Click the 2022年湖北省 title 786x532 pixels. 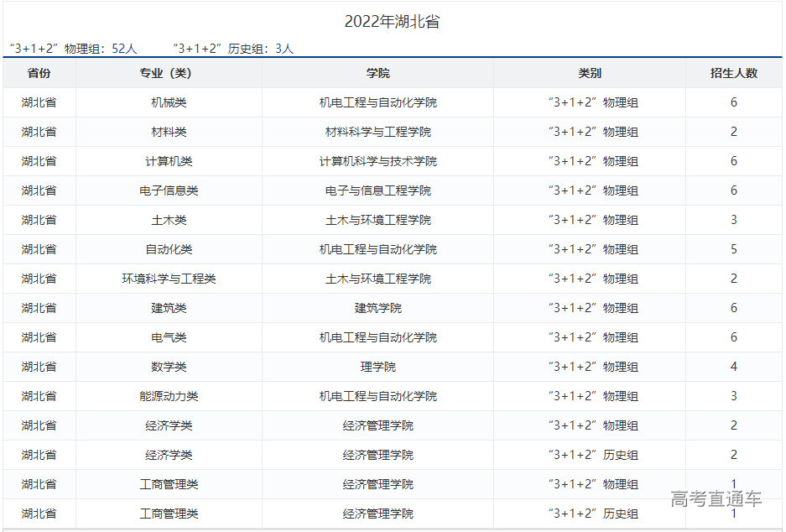[392, 22]
